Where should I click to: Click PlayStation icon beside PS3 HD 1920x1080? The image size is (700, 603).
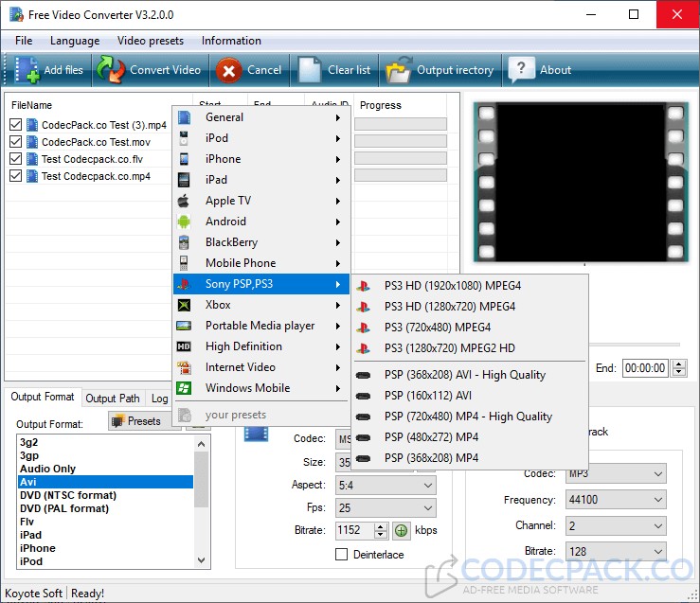364,286
